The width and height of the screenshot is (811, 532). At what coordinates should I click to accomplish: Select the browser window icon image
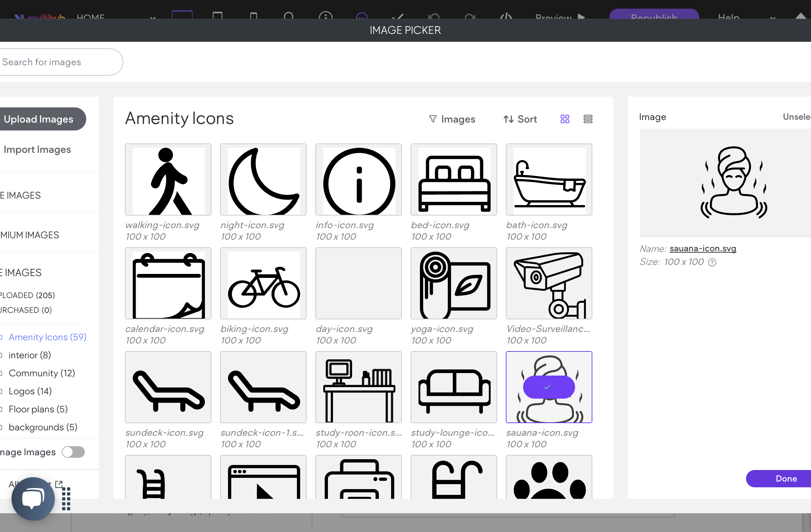[263, 477]
